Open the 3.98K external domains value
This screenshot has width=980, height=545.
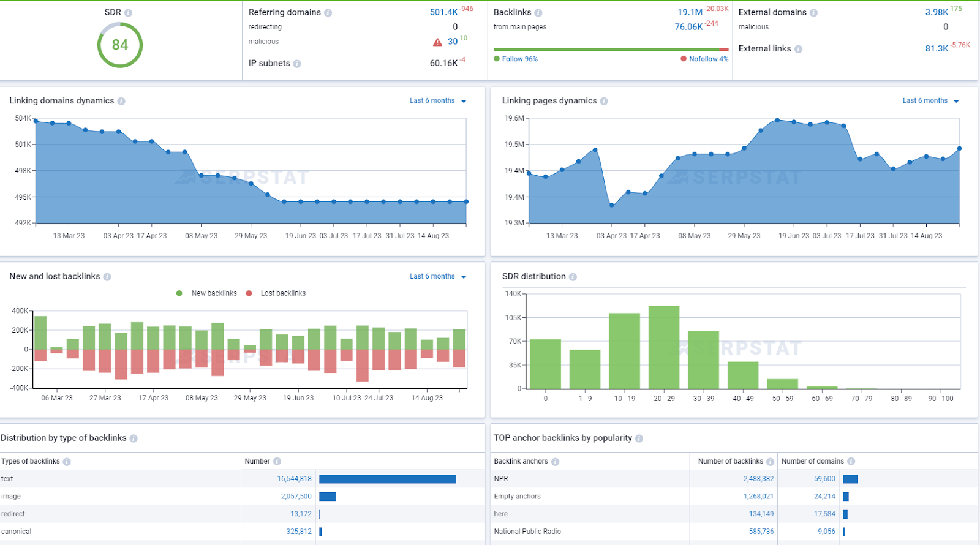pos(937,12)
